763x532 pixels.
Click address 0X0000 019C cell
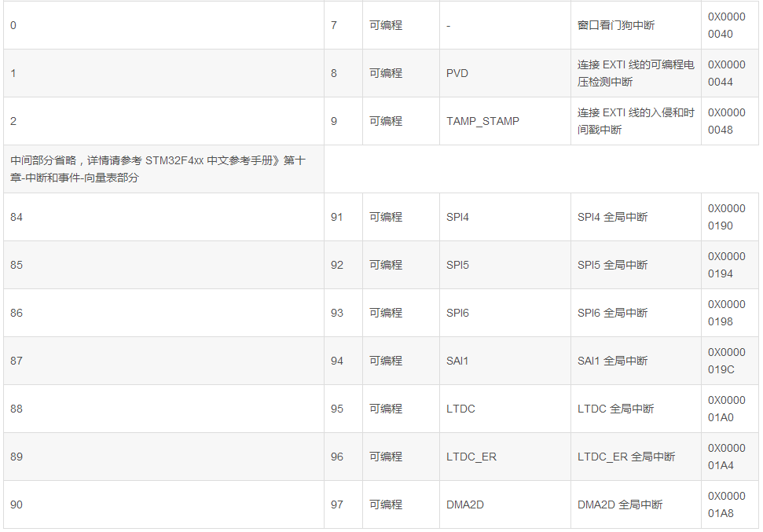[x=726, y=361]
